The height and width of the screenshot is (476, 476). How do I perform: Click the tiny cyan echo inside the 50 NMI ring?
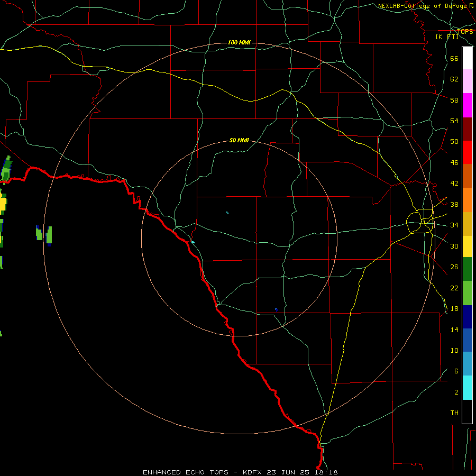[x=227, y=213]
